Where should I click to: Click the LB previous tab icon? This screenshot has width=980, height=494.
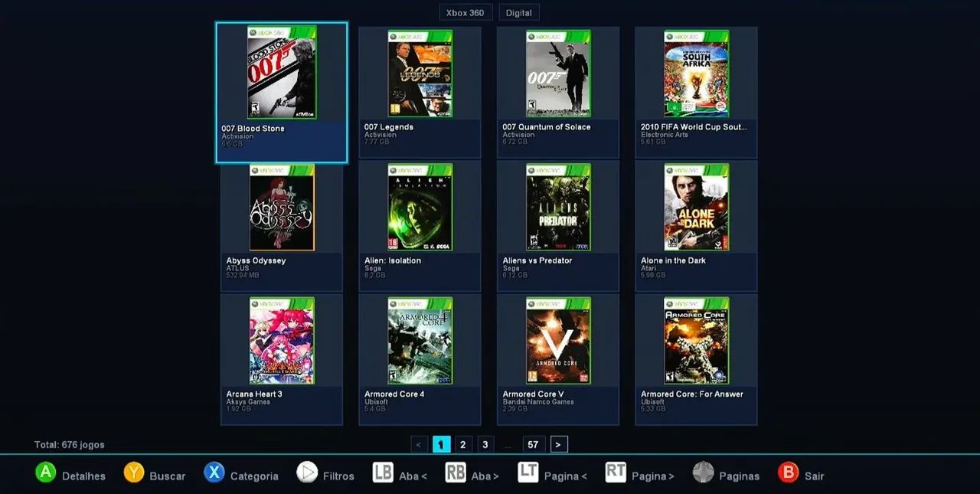click(x=383, y=473)
